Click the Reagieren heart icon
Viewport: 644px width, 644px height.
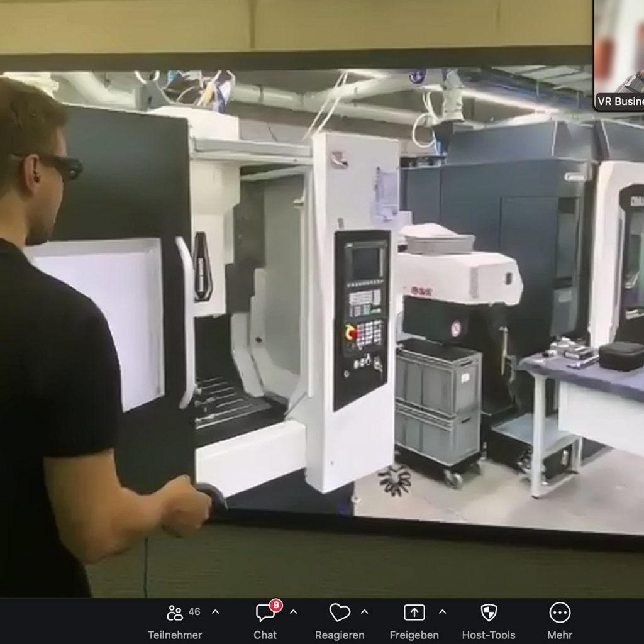(340, 613)
